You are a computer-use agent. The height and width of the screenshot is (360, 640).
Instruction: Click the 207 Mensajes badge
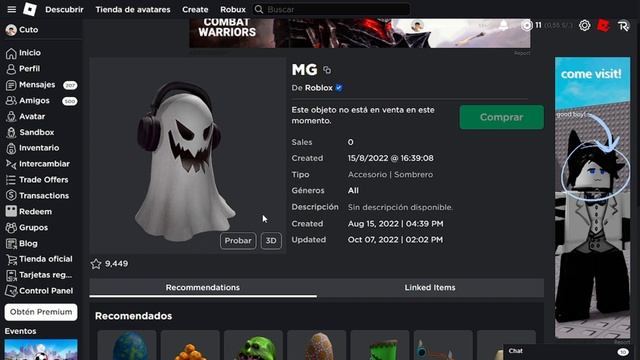click(70, 85)
